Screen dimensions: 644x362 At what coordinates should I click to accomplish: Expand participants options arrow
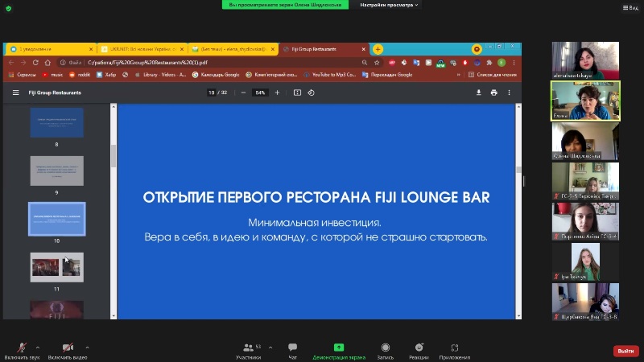click(270, 348)
